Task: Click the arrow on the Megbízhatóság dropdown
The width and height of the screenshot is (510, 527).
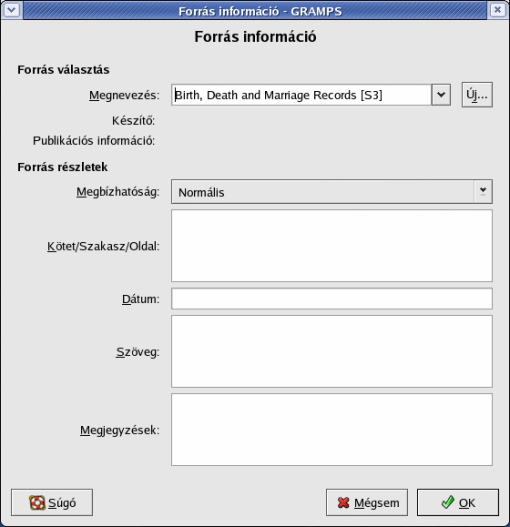Action: point(483,192)
